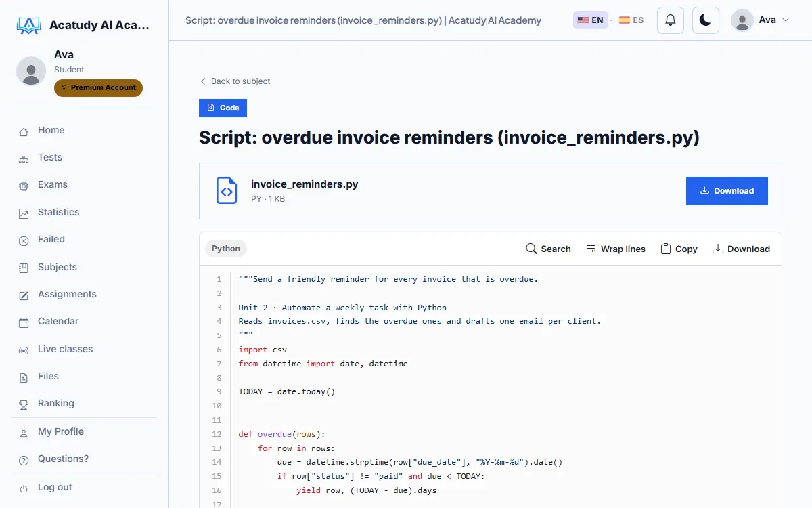Click the 'TODAY = date.today()' line
The image size is (812, 508).
pyautogui.click(x=287, y=391)
